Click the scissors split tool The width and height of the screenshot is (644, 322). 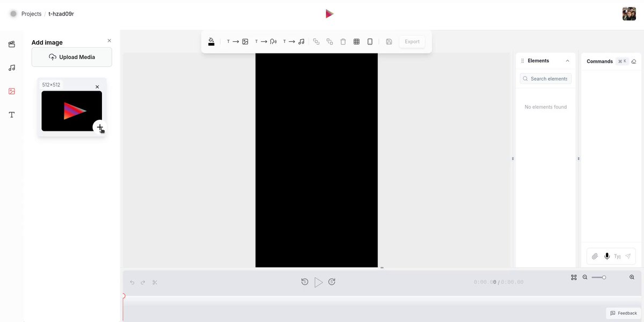(x=155, y=282)
